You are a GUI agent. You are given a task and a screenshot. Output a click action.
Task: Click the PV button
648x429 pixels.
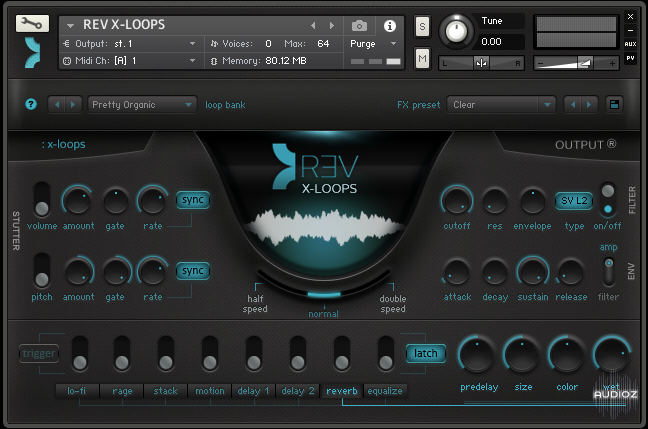point(630,58)
